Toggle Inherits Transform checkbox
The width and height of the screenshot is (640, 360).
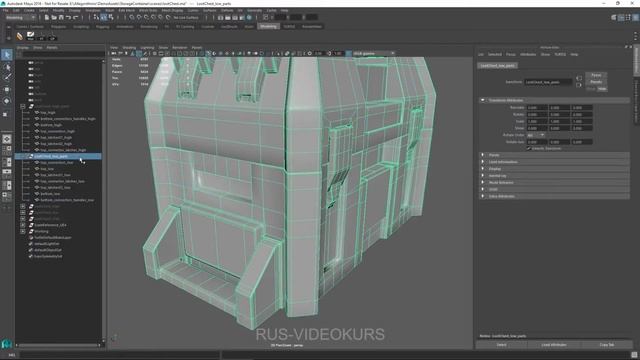529,149
